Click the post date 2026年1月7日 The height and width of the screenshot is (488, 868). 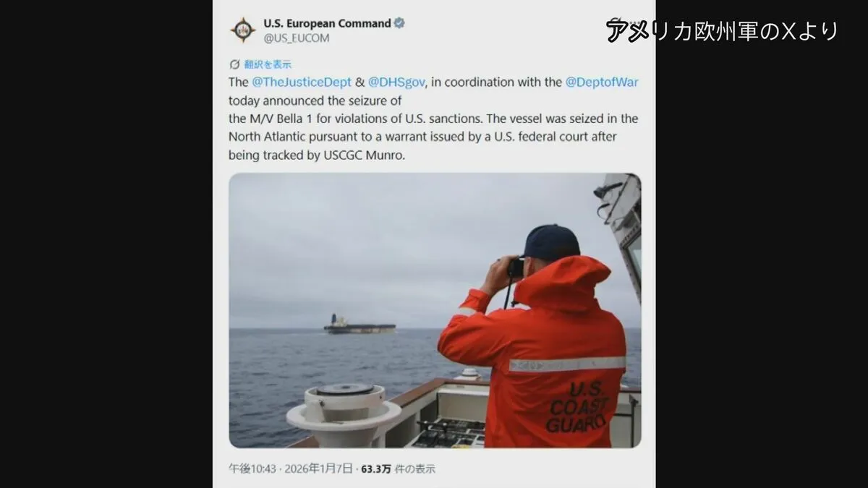click(318, 468)
